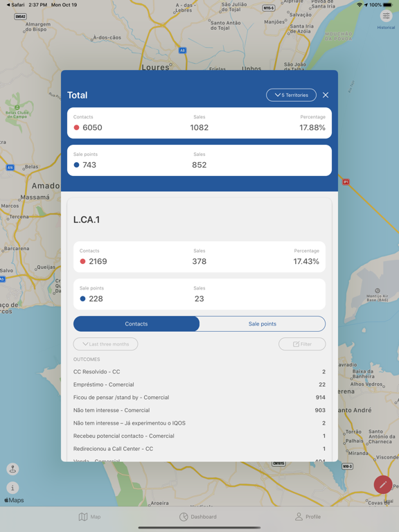Tap the map info icon

tap(13, 488)
